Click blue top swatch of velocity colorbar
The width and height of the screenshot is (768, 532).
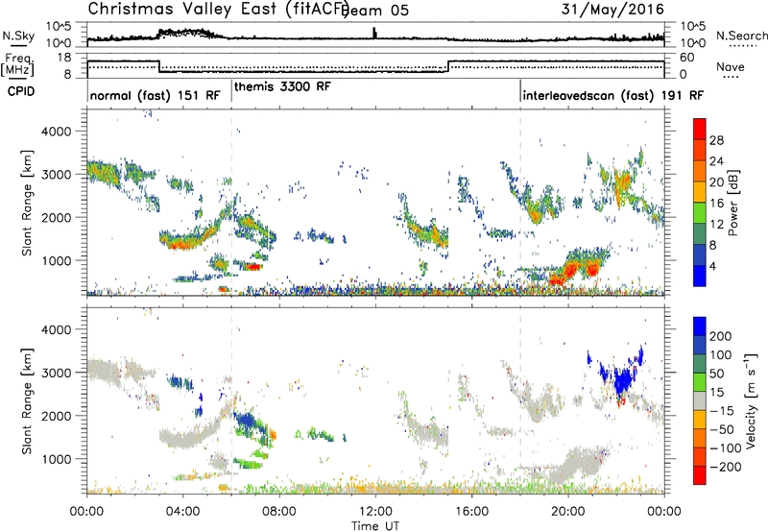[x=700, y=326]
